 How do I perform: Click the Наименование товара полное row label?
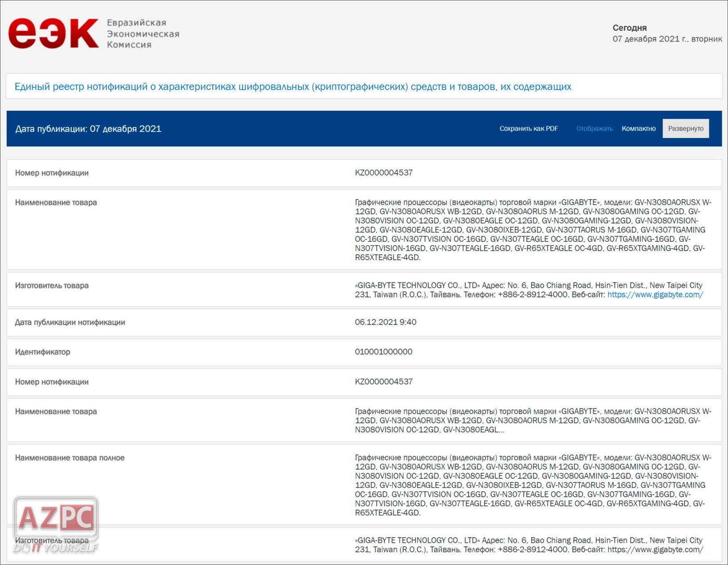tap(70, 458)
